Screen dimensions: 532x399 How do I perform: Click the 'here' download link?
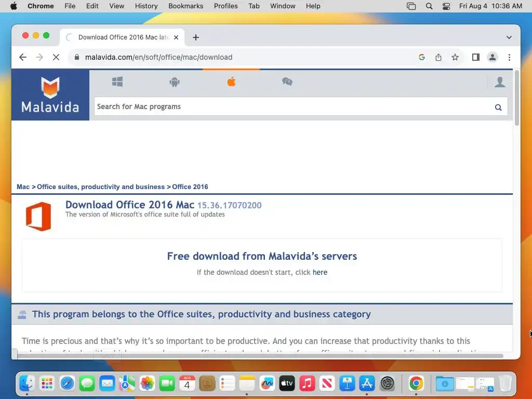pos(320,272)
